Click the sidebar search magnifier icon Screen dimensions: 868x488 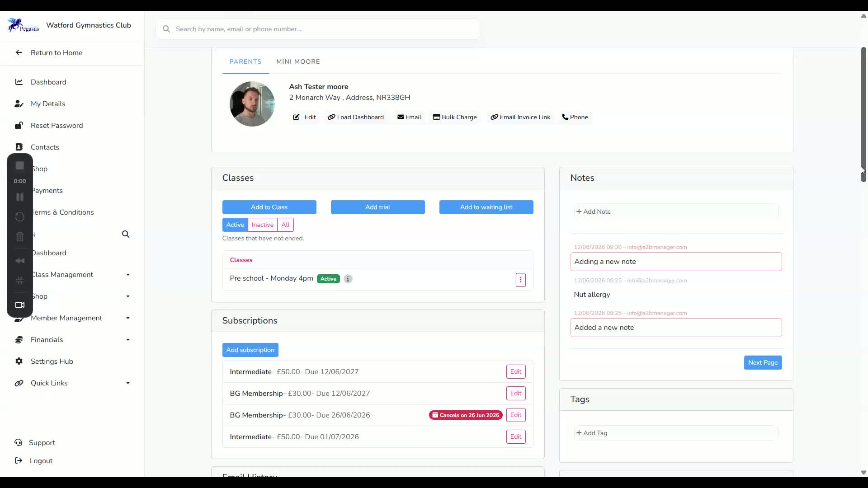pyautogui.click(x=126, y=234)
